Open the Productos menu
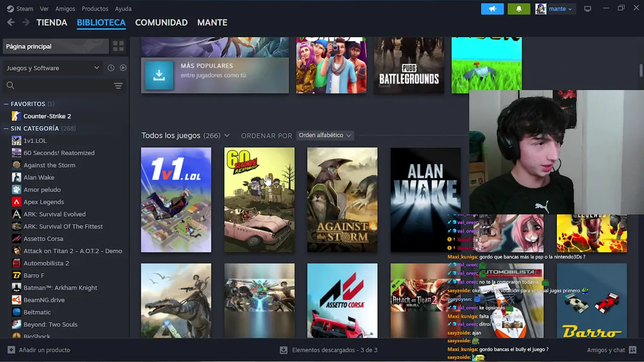Viewport: 644px width, 362px height. (x=95, y=9)
